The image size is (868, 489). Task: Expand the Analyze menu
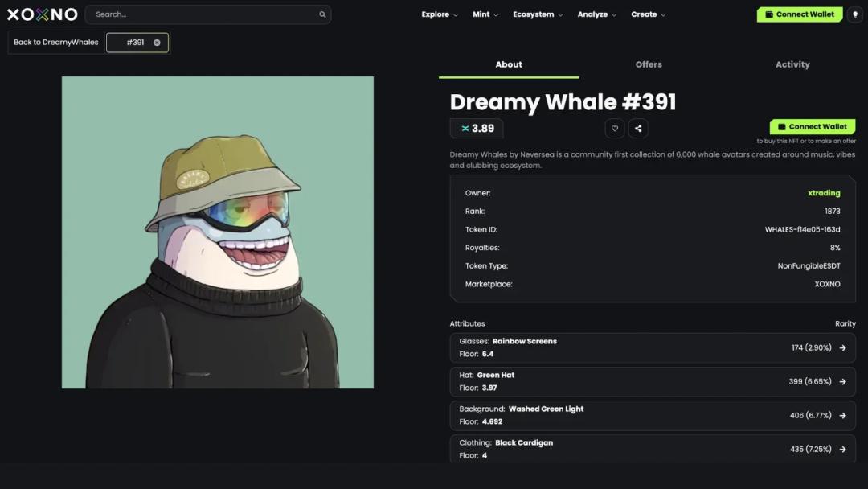tap(596, 14)
